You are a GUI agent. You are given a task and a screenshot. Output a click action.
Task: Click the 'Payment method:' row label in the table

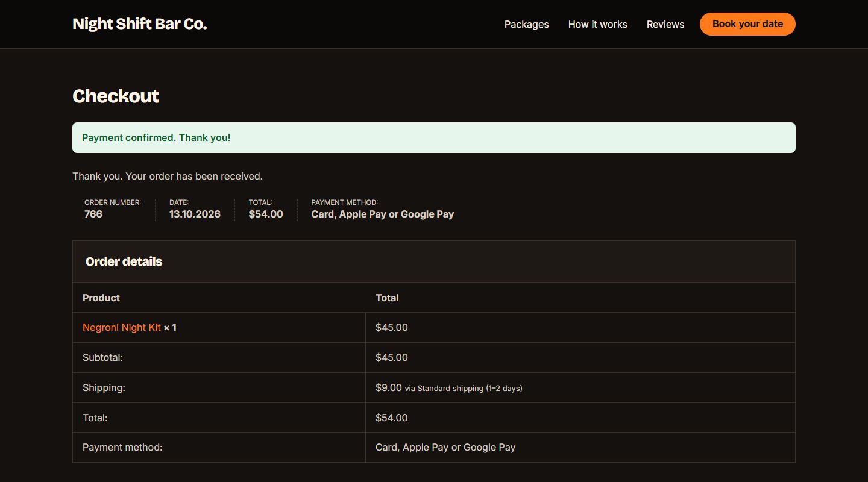(122, 447)
